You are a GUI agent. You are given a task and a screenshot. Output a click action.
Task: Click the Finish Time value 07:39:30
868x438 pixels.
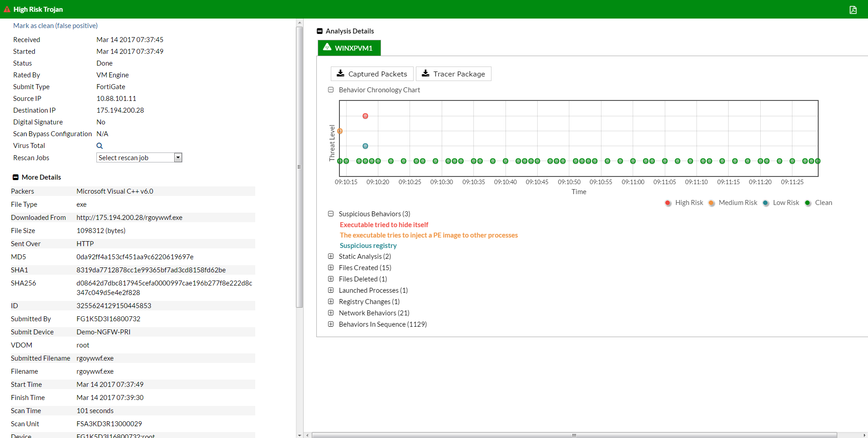[x=110, y=398]
